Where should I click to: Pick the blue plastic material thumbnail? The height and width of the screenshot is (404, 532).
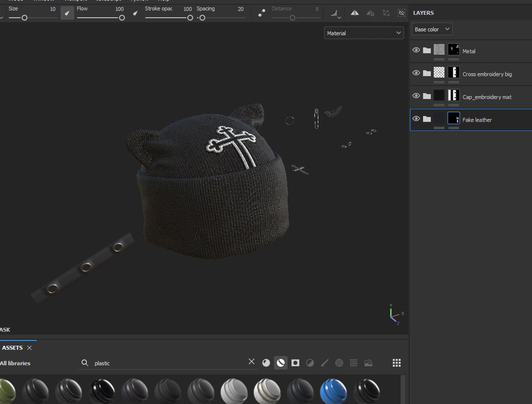(333, 391)
